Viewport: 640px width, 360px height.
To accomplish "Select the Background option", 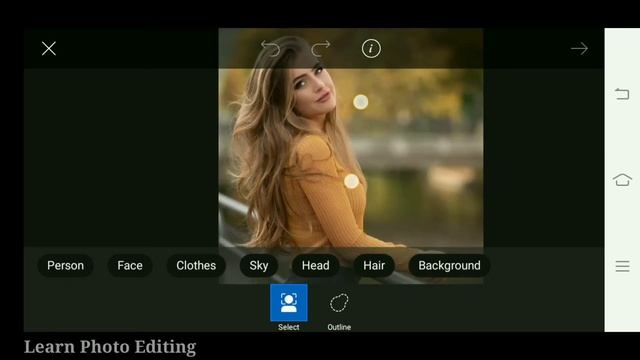I will click(449, 266).
